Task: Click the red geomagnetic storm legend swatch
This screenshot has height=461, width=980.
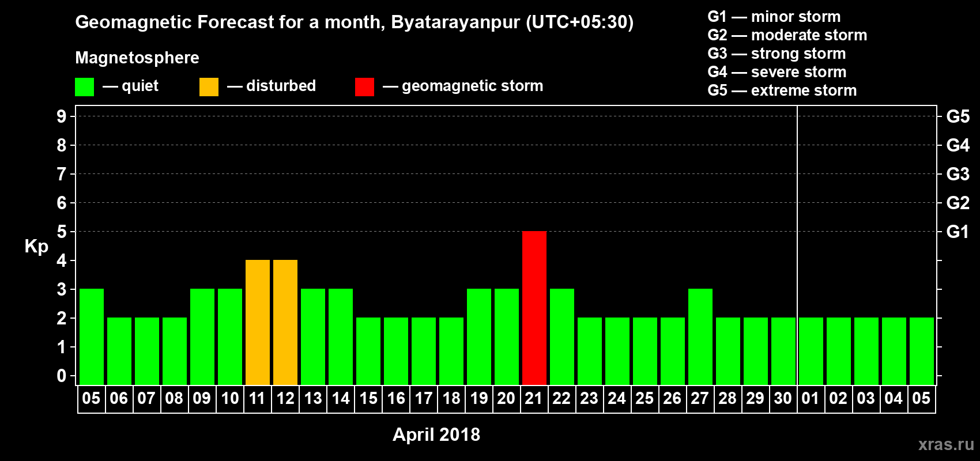Action: click(364, 87)
